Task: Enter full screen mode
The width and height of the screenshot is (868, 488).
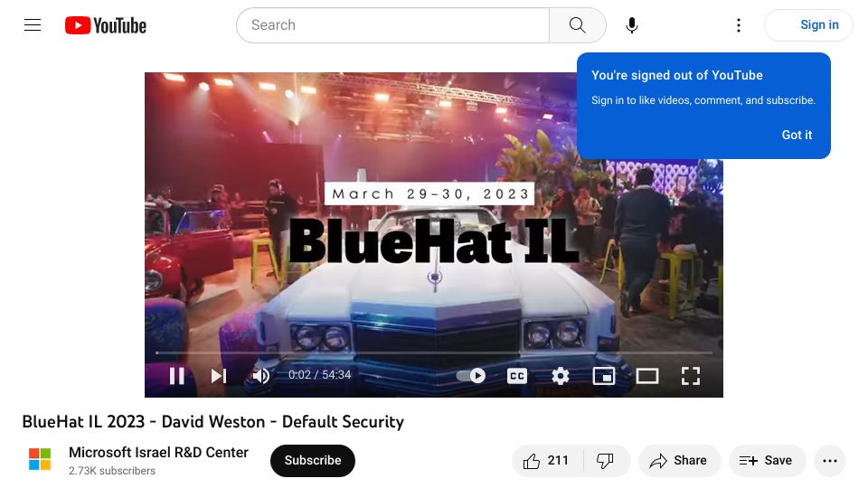Action: coord(690,376)
